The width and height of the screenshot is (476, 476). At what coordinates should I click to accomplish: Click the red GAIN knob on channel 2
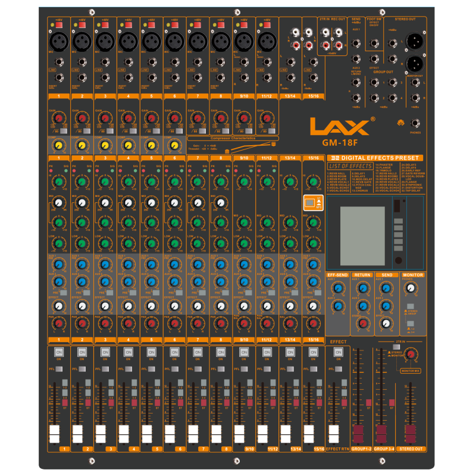click(82, 120)
